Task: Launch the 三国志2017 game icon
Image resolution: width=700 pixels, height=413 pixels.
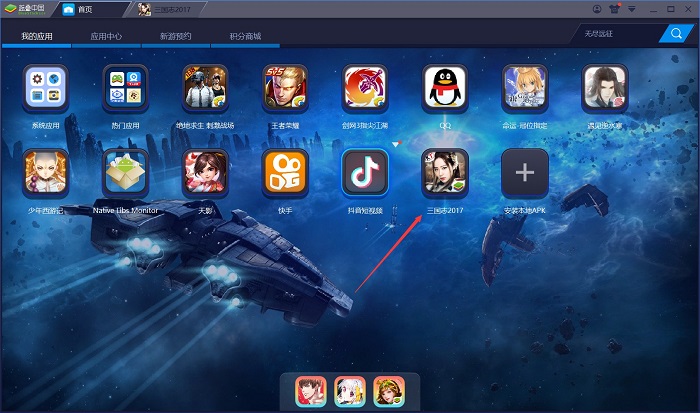Action: tap(445, 173)
